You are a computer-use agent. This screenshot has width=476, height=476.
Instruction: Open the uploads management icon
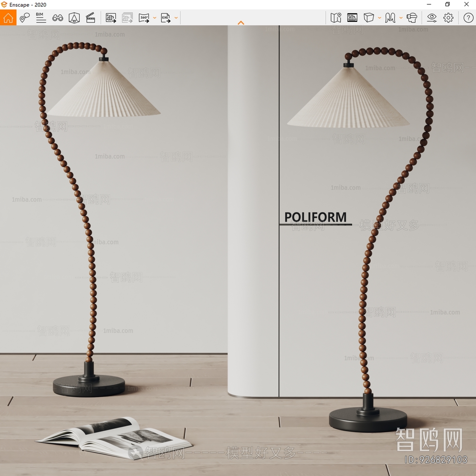[352, 18]
